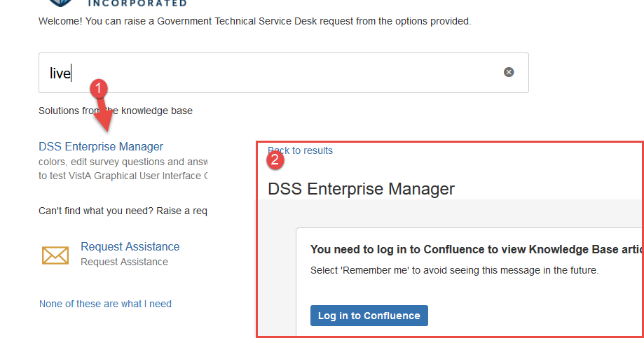Click the envelope icon for Request Assistance
This screenshot has height=338, width=644.
coord(55,255)
